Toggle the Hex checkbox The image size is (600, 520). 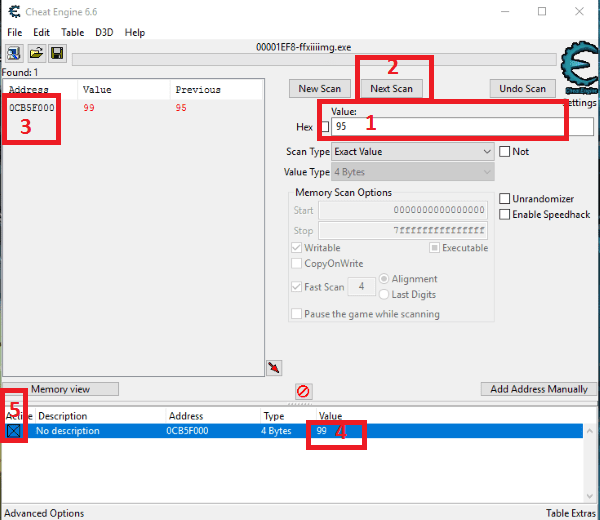click(x=324, y=127)
